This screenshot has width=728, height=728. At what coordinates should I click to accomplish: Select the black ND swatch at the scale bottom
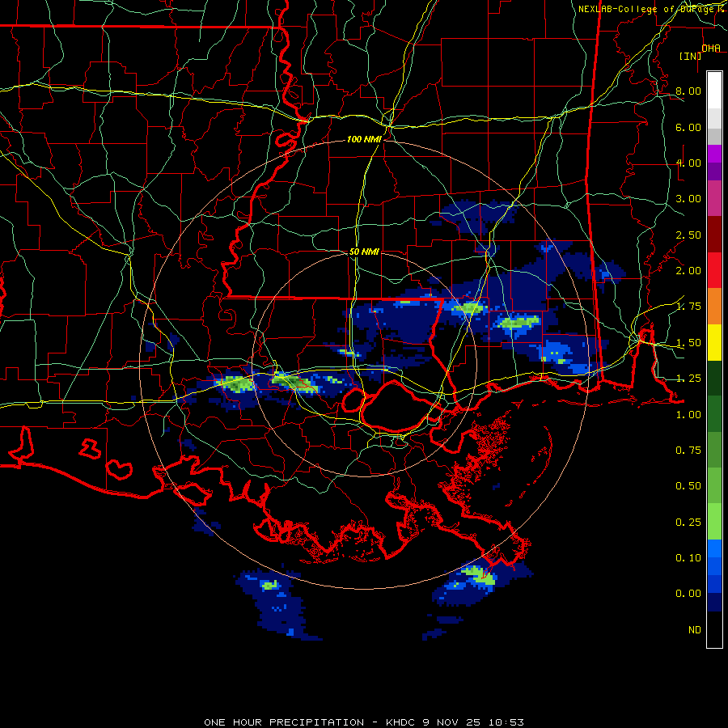tap(714, 629)
